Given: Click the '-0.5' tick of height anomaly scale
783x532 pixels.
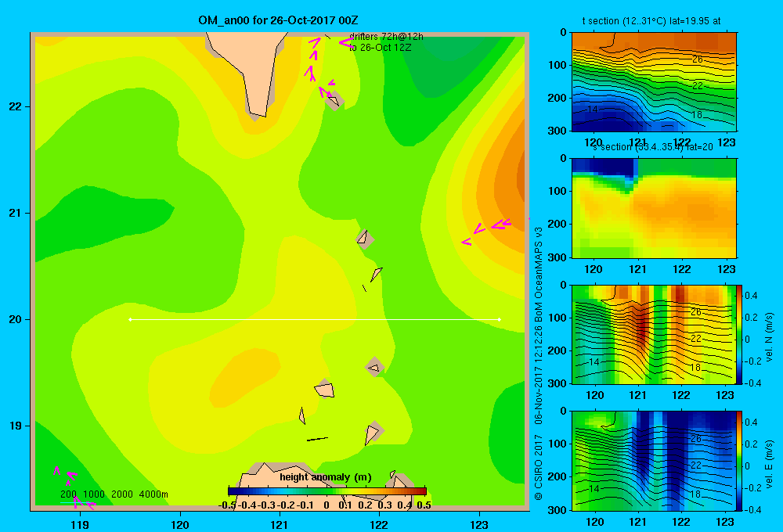Looking at the screenshot, I should (x=227, y=505).
